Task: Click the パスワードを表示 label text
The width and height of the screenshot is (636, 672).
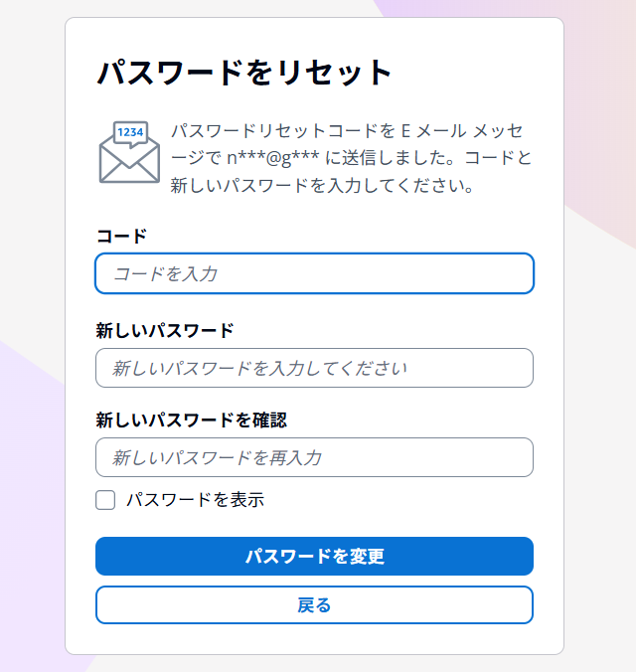Action: click(x=195, y=500)
